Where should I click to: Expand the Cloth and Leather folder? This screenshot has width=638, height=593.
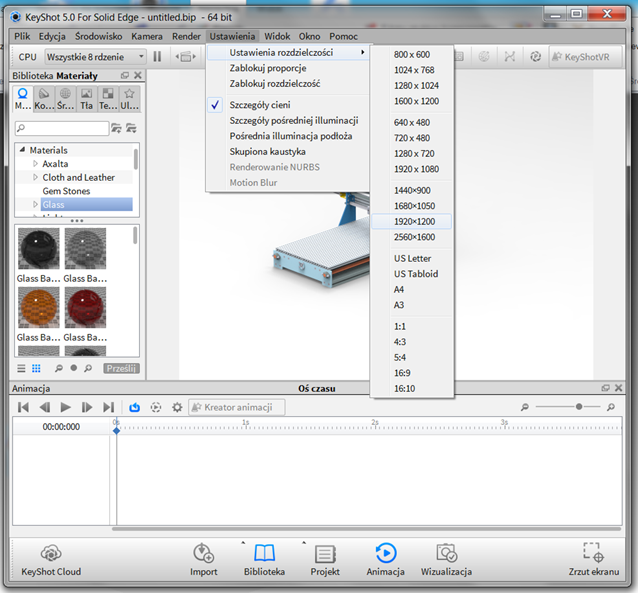[x=35, y=177]
